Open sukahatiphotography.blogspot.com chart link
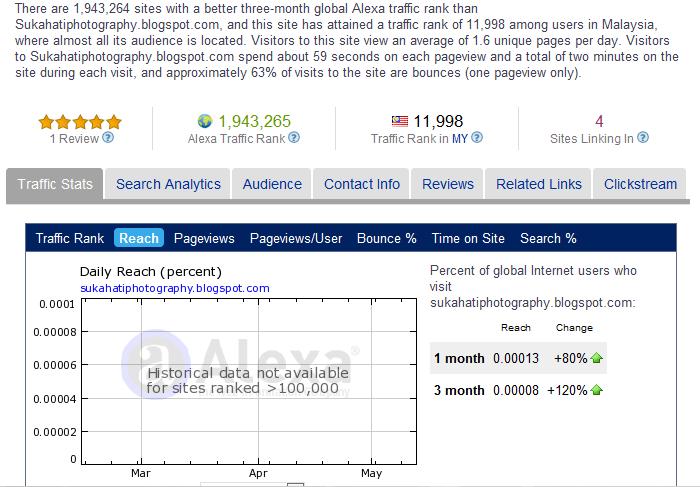 pyautogui.click(x=175, y=288)
